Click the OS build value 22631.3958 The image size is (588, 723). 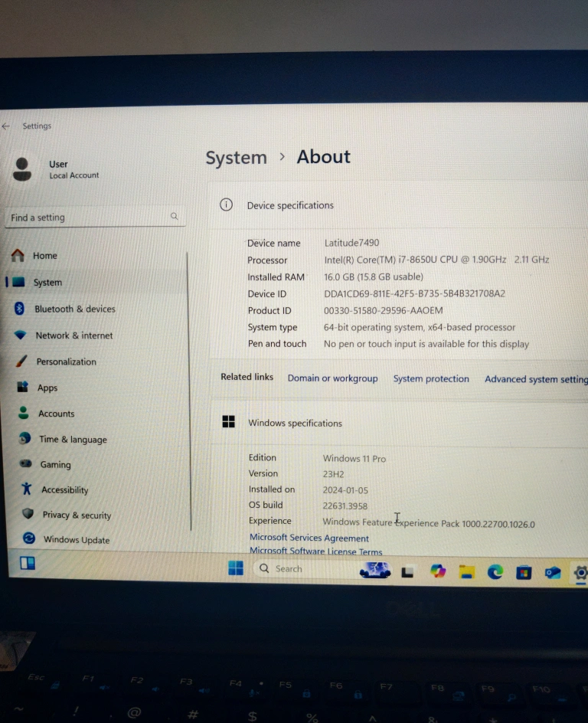click(x=345, y=505)
